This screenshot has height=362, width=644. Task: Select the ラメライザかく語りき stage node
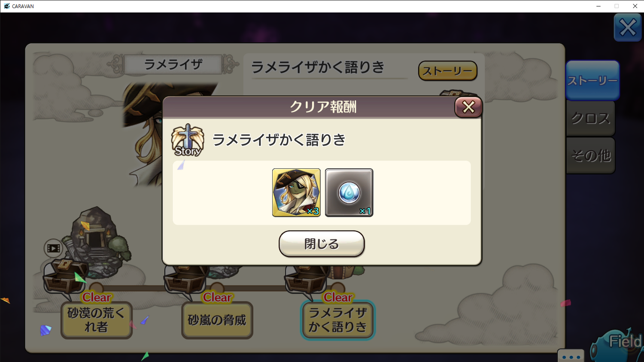tap(338, 320)
